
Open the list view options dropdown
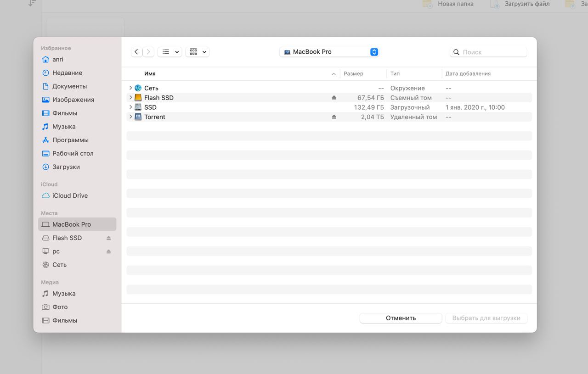[x=170, y=52]
